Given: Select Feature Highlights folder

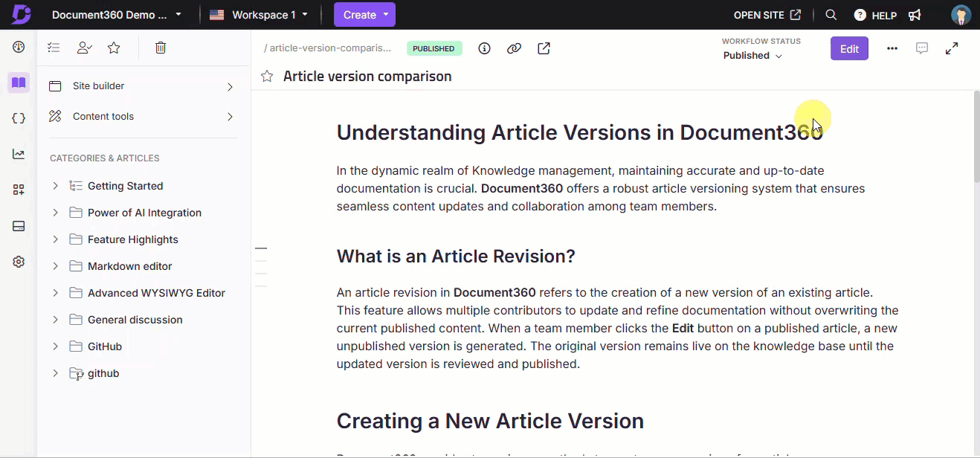Looking at the screenshot, I should (133, 239).
